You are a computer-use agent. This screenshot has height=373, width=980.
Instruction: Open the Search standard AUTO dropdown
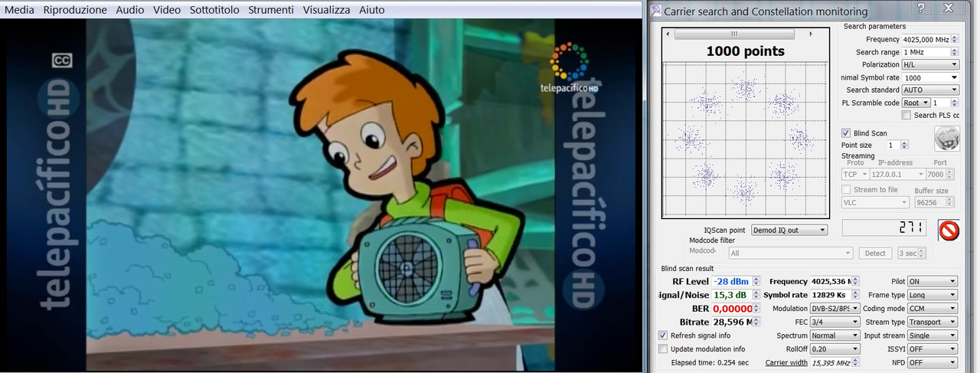coord(930,90)
